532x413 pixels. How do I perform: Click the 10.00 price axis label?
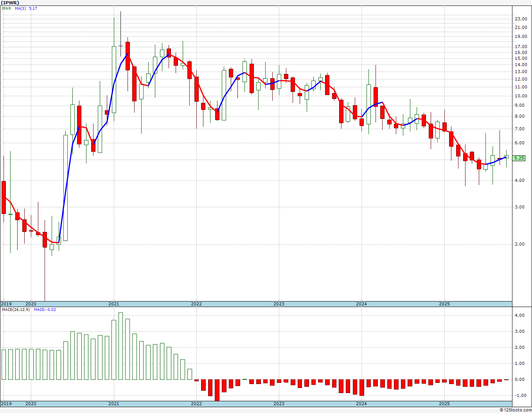tap(521, 96)
